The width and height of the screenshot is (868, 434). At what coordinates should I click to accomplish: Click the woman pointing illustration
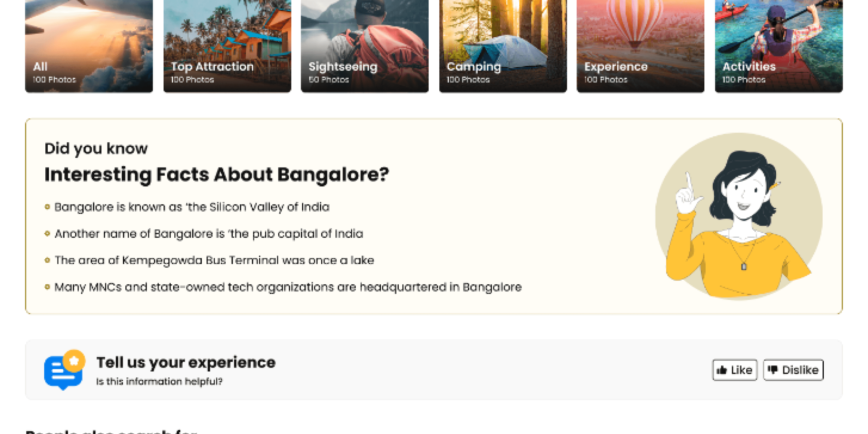coord(739,216)
